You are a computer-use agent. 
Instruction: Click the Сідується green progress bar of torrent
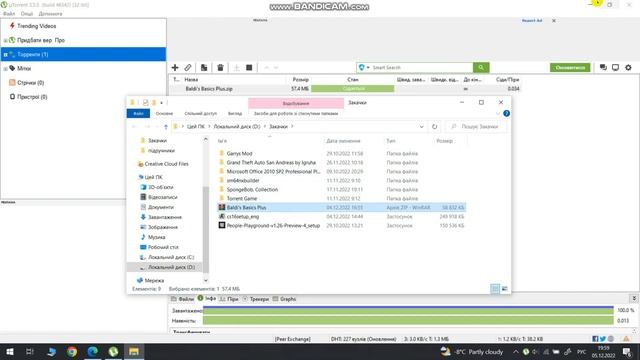click(x=353, y=89)
